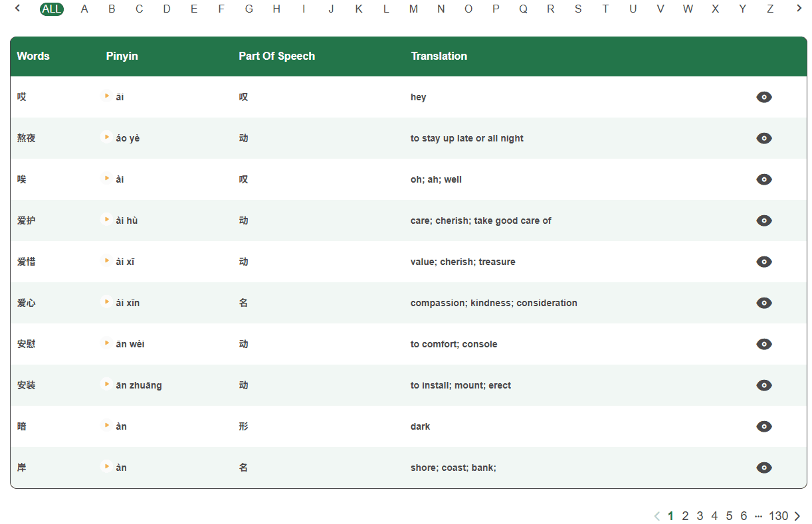
Task: Go to page 2
Action: [x=685, y=516]
